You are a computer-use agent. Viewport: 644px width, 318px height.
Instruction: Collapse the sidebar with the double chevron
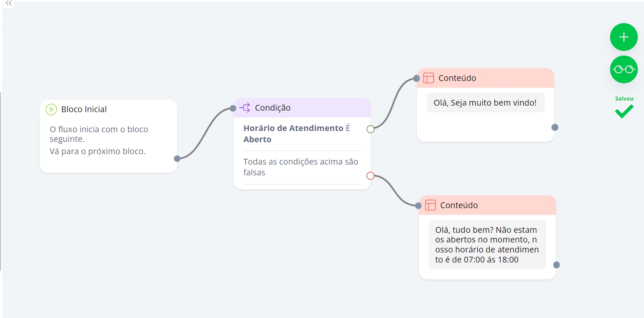click(8, 3)
